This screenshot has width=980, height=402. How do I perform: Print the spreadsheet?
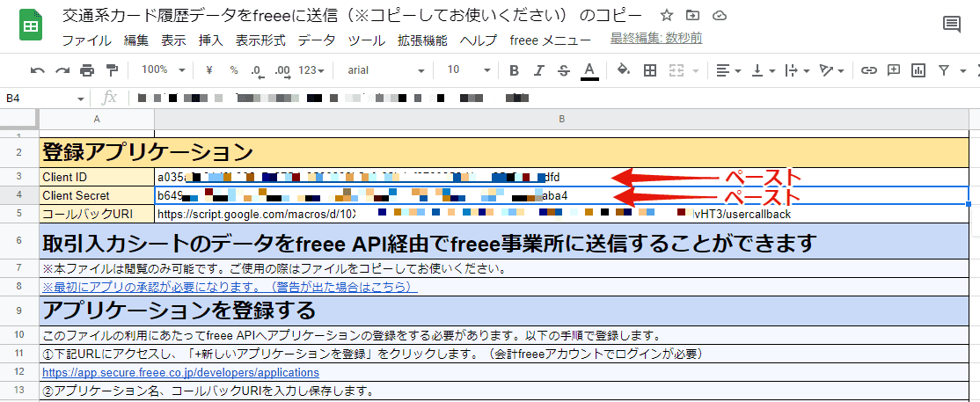pos(87,70)
